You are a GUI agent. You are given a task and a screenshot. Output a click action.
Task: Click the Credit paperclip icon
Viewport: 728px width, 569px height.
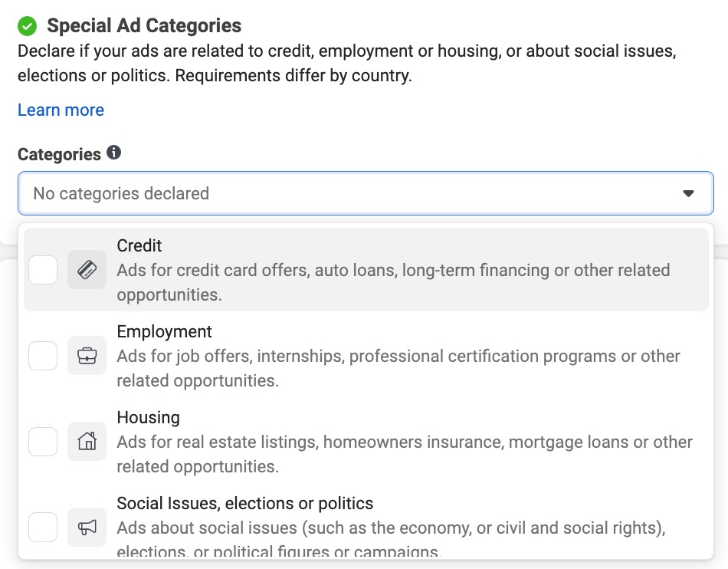[87, 270]
